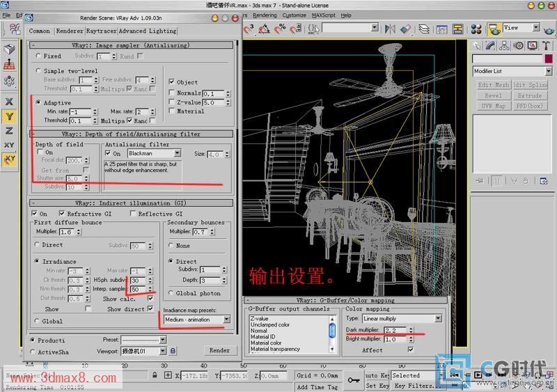Click the Extrude modifier button
Screen dimensions: 557x392
pyautogui.click(x=530, y=95)
